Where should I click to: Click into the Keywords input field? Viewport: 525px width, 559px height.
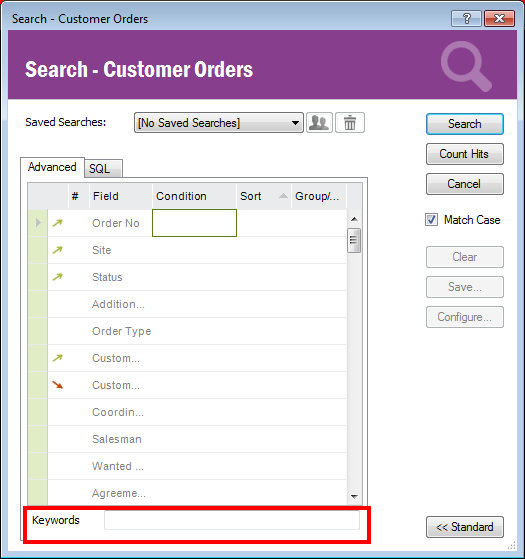point(232,520)
